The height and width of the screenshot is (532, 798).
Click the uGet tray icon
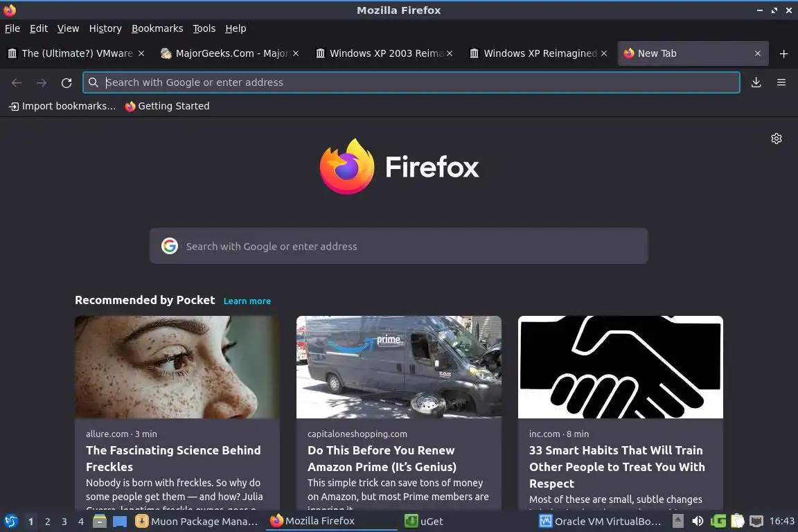tap(718, 522)
